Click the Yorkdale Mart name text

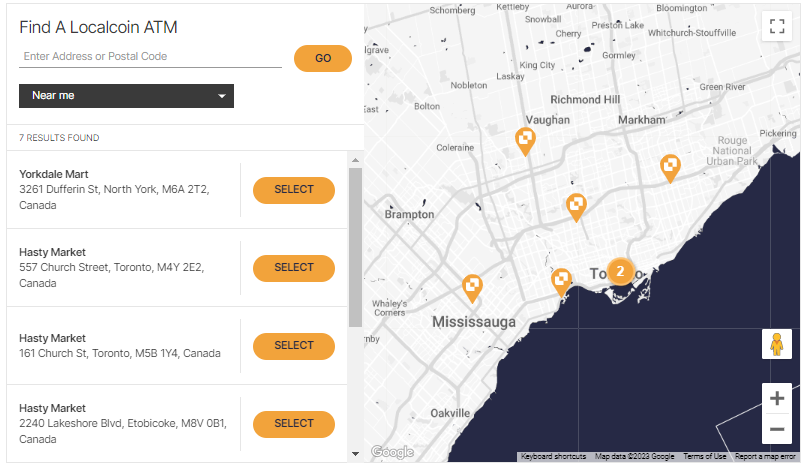click(54, 174)
